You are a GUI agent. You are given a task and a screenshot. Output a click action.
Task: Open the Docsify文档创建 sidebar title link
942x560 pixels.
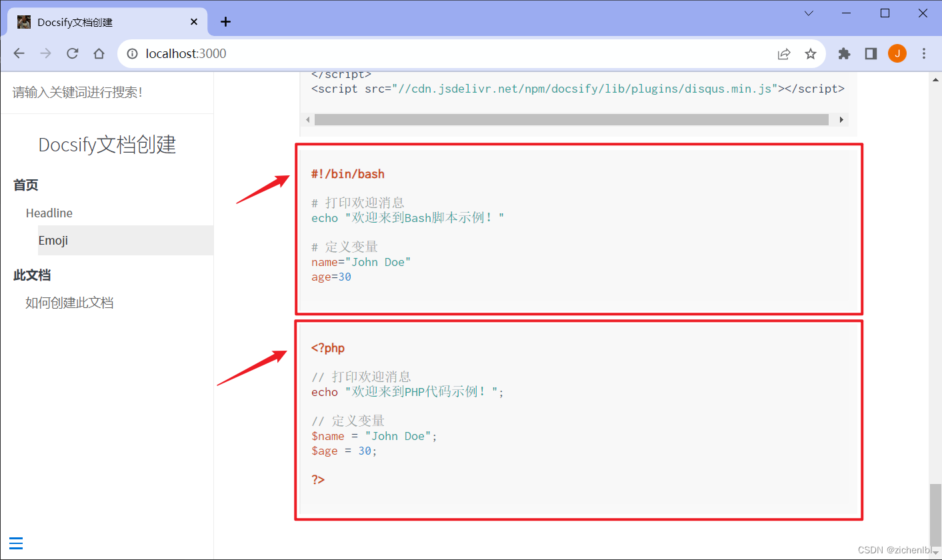tap(107, 145)
